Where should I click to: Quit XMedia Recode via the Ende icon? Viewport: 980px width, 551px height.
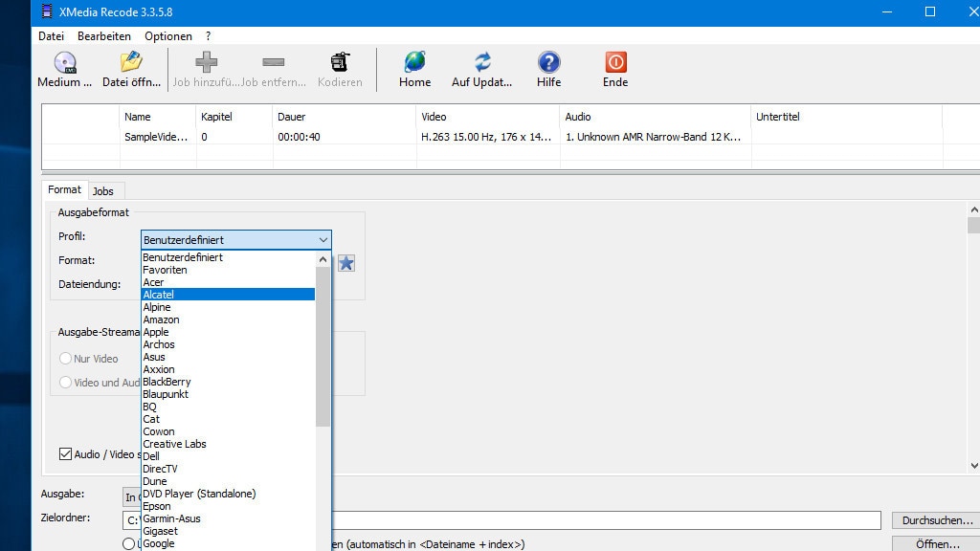(613, 67)
